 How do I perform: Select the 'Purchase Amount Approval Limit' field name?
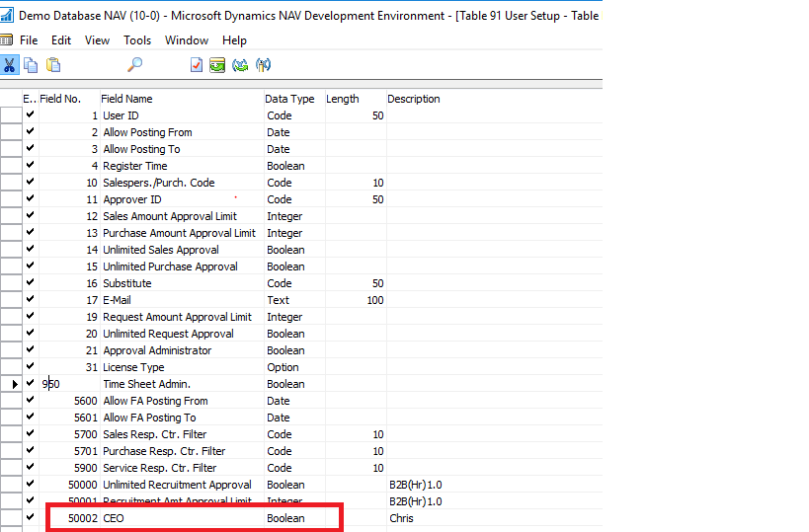click(x=182, y=233)
